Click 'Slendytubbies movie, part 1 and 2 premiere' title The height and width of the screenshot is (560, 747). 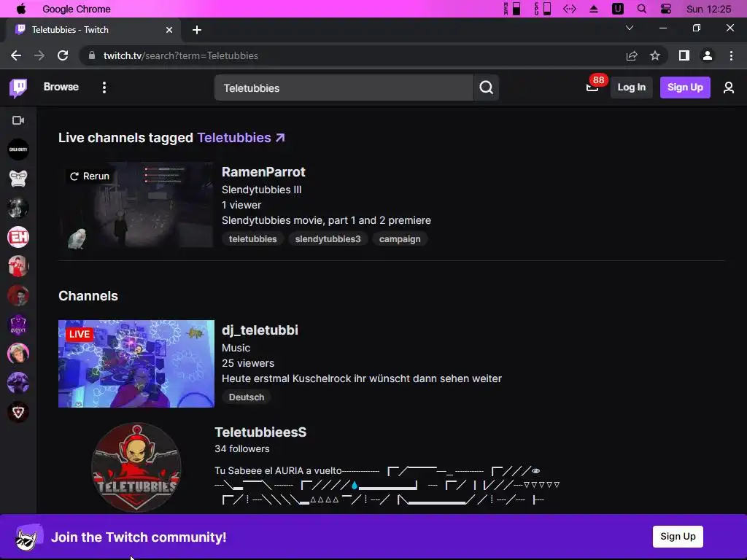tap(326, 220)
